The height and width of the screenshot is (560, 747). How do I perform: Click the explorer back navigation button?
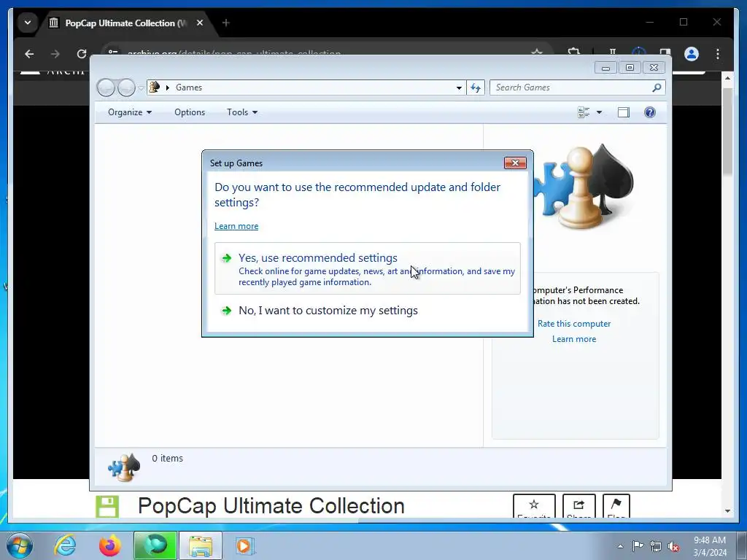[x=106, y=87]
